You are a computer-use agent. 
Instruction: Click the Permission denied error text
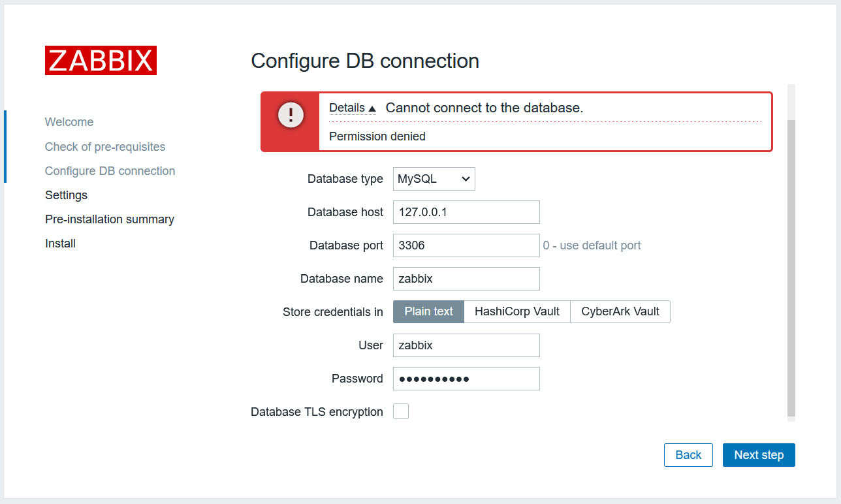click(x=377, y=136)
